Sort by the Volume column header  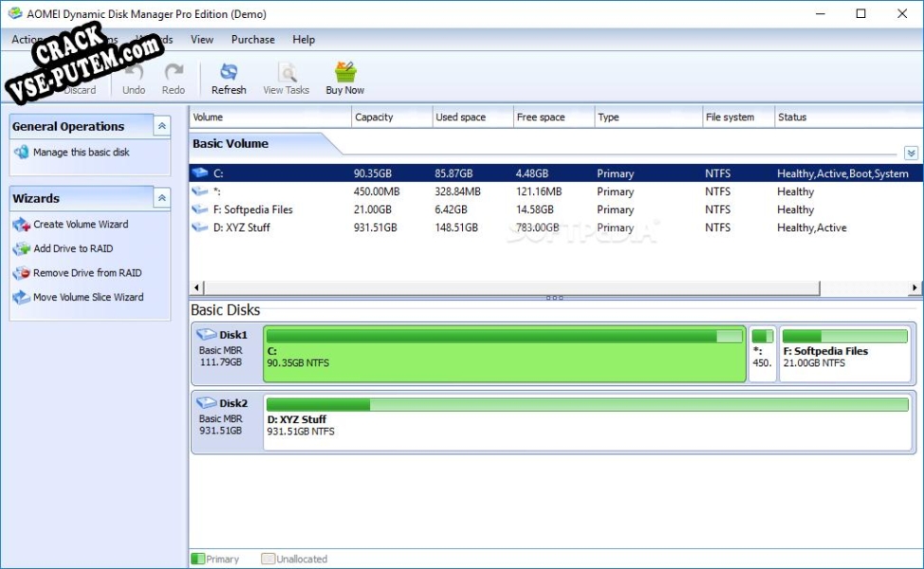tap(269, 117)
